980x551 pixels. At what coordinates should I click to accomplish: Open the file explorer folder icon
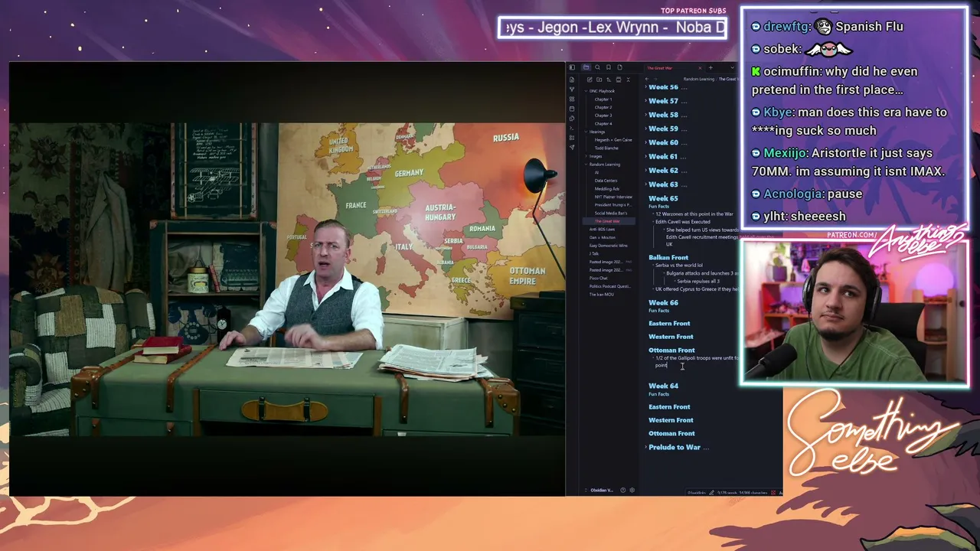(586, 67)
